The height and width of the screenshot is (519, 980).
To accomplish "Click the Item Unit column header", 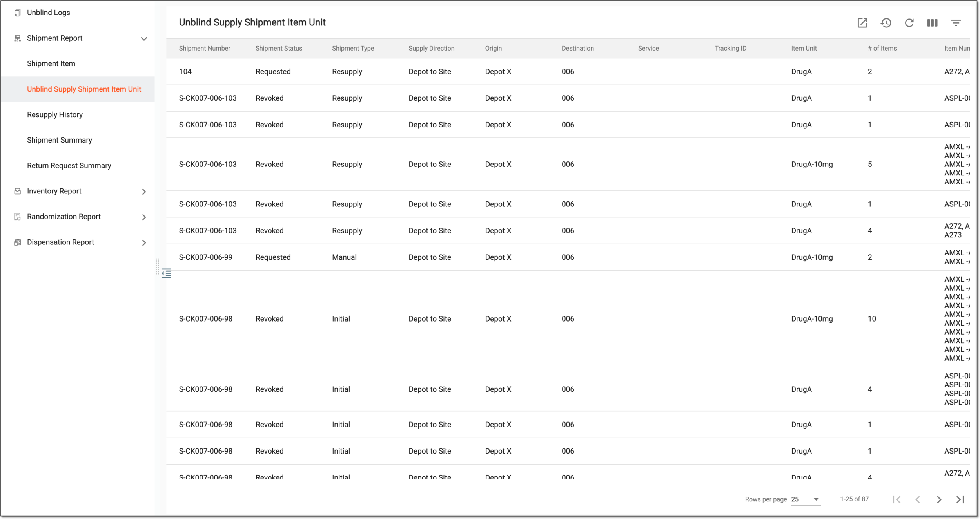I will click(x=804, y=48).
